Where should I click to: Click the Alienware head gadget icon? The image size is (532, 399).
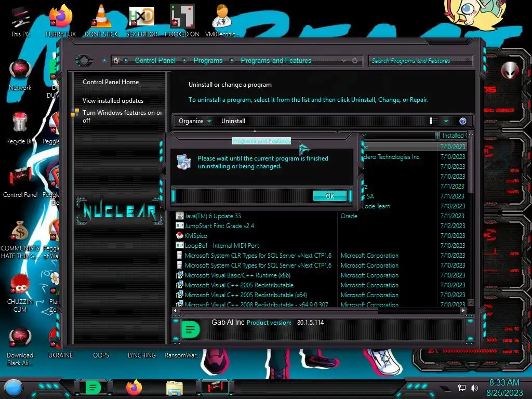pyautogui.click(x=510, y=71)
